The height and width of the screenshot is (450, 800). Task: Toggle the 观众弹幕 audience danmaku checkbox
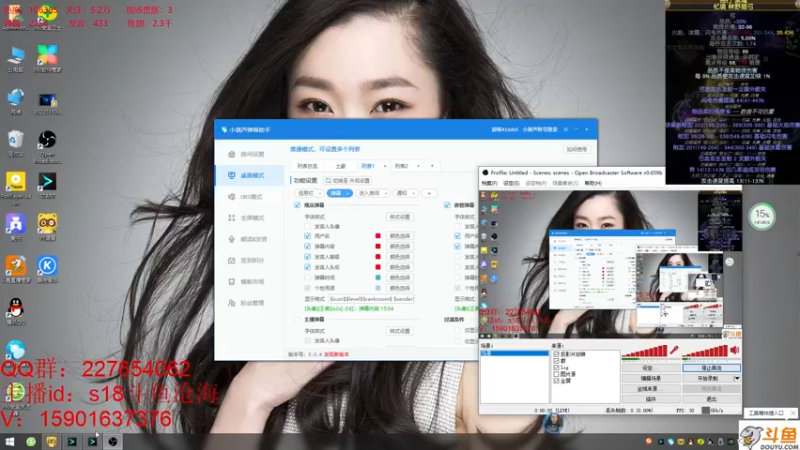point(297,205)
